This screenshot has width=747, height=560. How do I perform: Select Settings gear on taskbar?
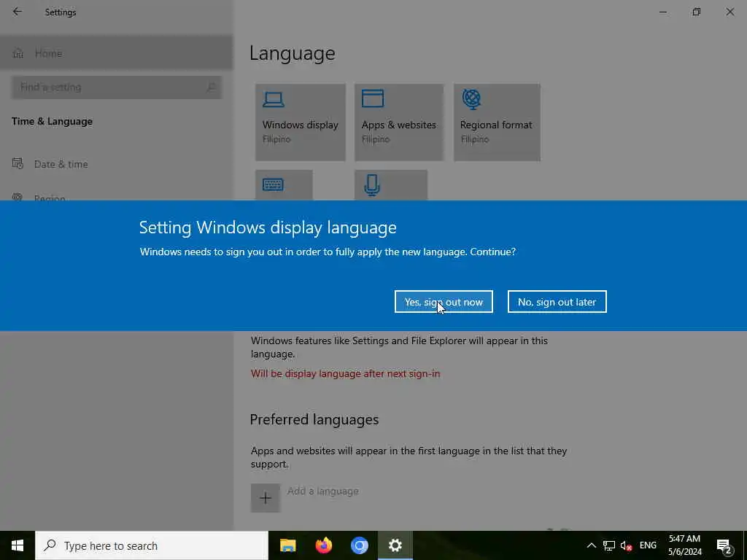pos(395,545)
